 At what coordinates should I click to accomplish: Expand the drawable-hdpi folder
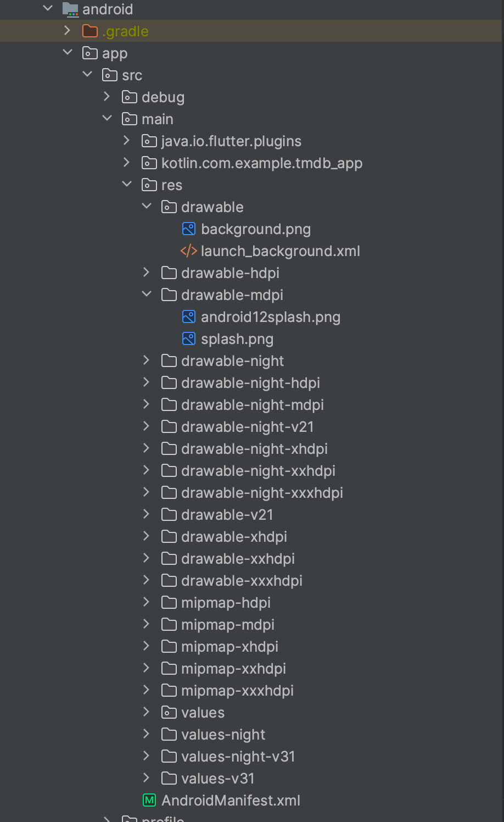[146, 273]
